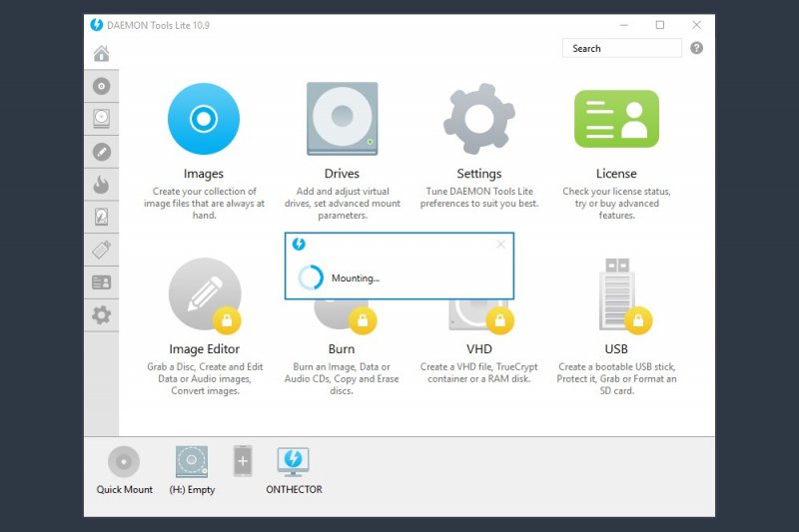Viewport: 799px width, 532px height.
Task: Click 'Check your license status' description
Action: (616, 204)
